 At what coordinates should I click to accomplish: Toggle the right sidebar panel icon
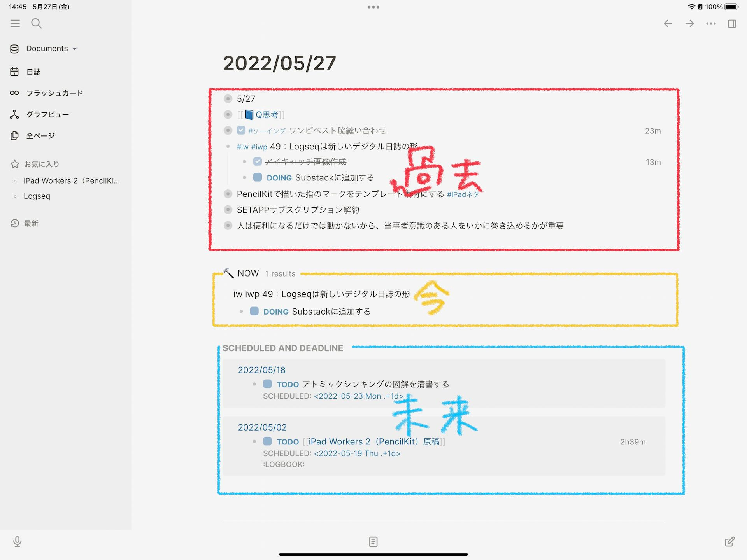pyautogui.click(x=732, y=24)
